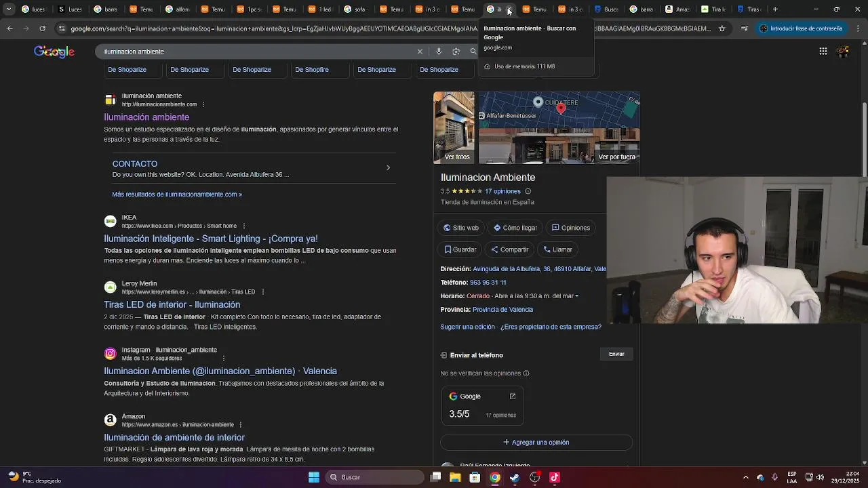Open more options for the Amazon result
The image size is (868, 488).
click(x=241, y=425)
